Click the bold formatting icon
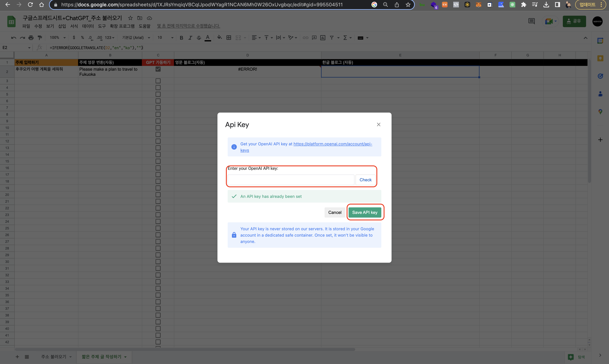 click(181, 38)
